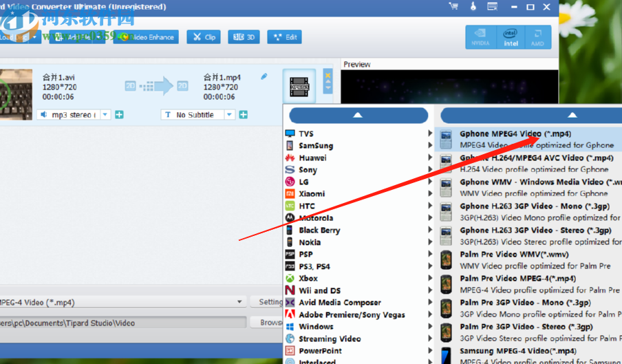Select the Black Berry category

click(358, 230)
